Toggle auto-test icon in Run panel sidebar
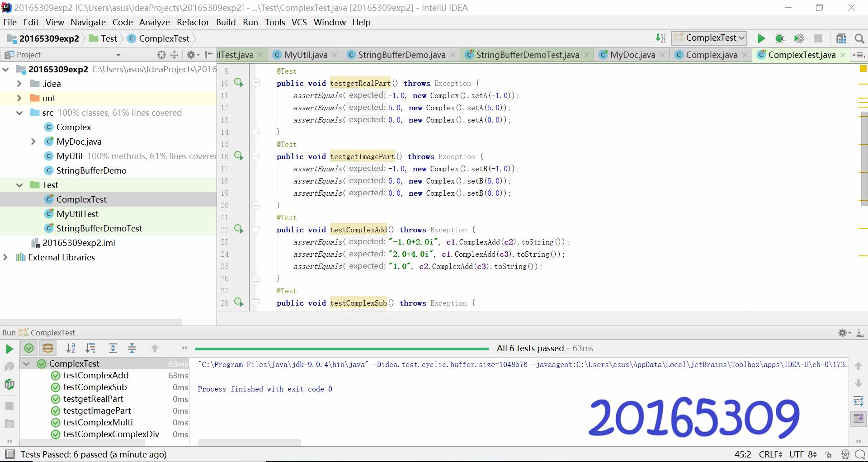 tap(9, 384)
